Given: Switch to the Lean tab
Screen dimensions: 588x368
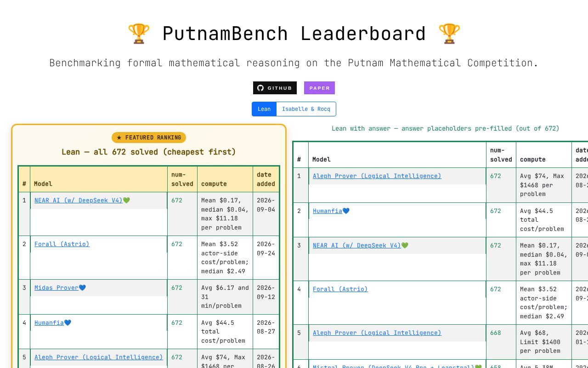Looking at the screenshot, I should pos(264,109).
